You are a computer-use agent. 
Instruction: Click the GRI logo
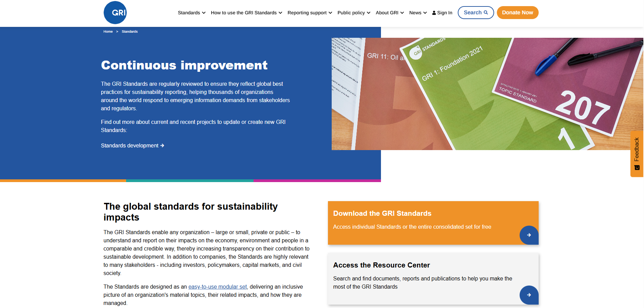115,12
